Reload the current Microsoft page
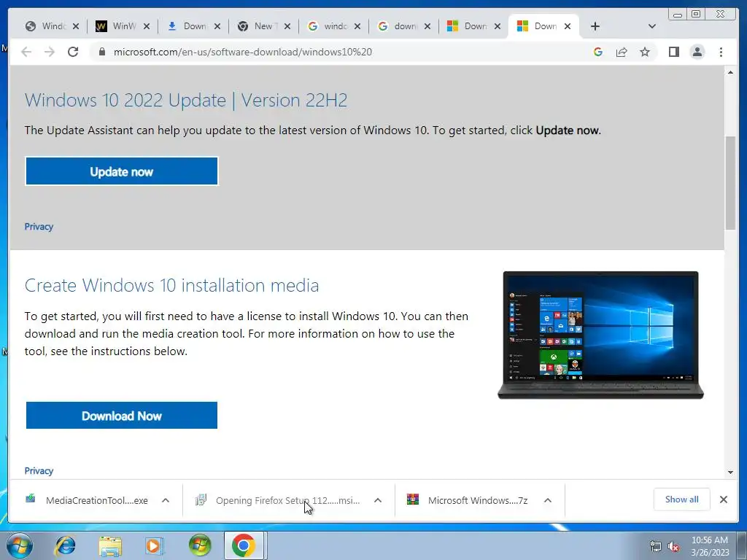This screenshot has width=747, height=560. [73, 52]
